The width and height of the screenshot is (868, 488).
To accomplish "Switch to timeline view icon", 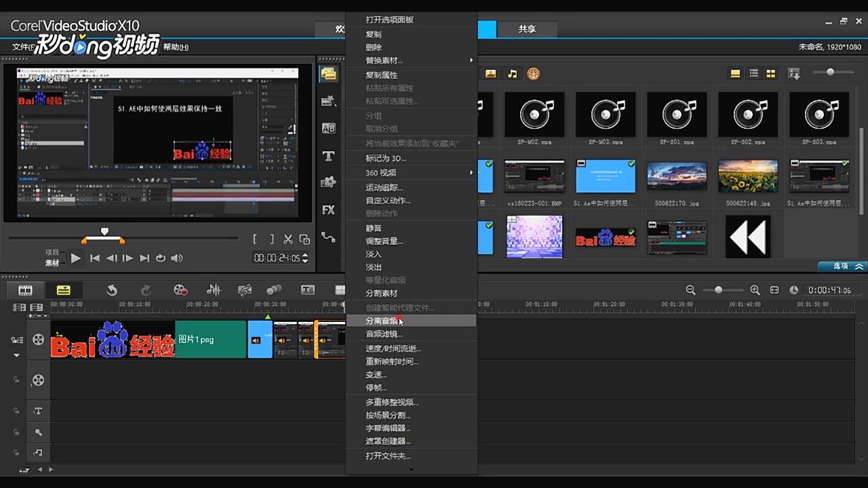I will (x=63, y=290).
